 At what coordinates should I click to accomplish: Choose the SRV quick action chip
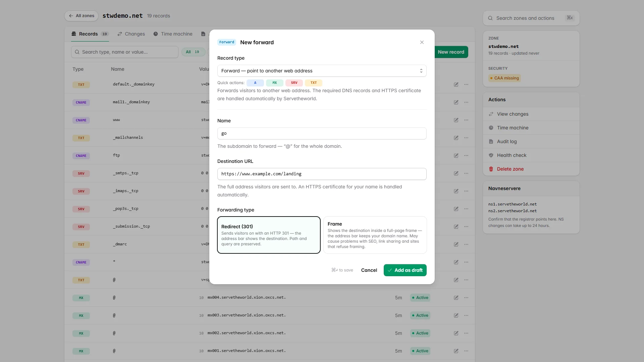294,83
